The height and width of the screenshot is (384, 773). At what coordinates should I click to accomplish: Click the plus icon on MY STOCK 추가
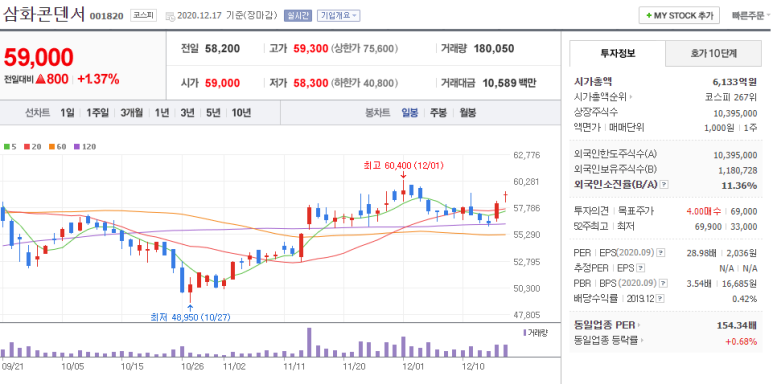point(649,16)
